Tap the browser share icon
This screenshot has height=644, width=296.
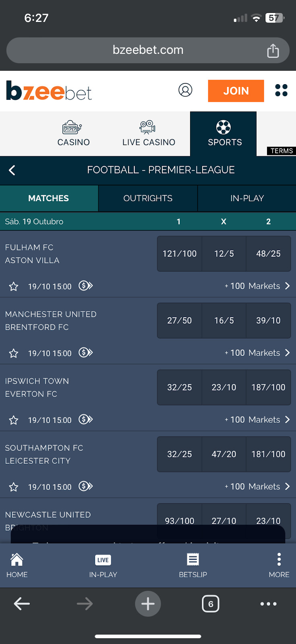coord(273,51)
